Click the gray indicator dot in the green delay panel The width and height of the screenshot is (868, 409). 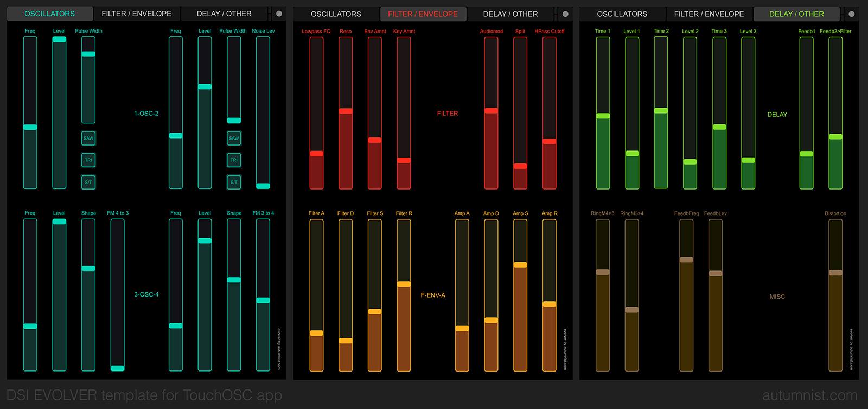click(x=852, y=14)
